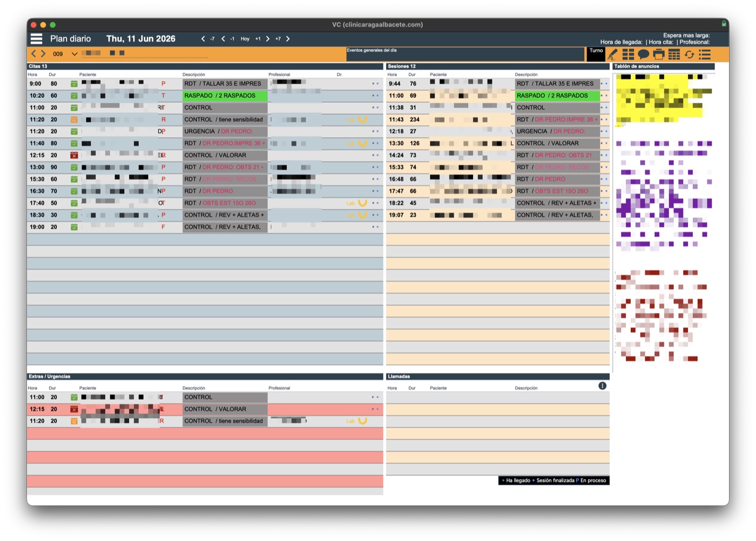Open the chat speech bubble icon

[643, 55]
